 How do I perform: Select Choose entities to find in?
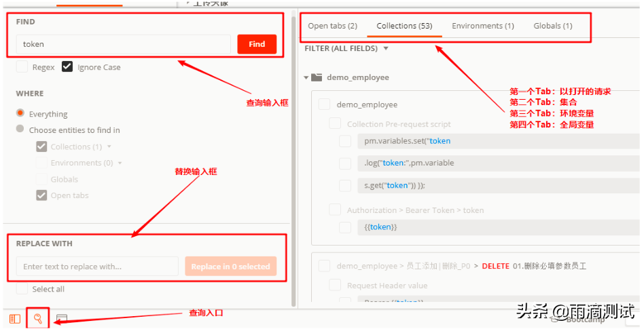pos(21,130)
